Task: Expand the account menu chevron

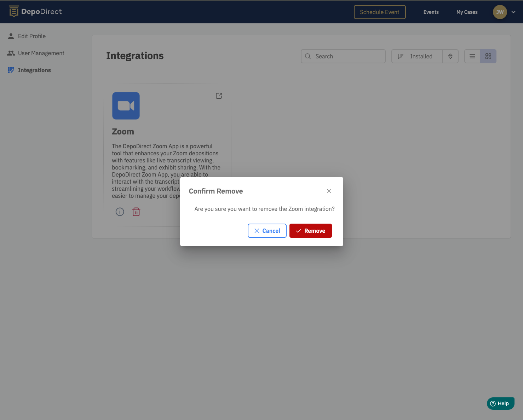Action: pyautogui.click(x=513, y=12)
